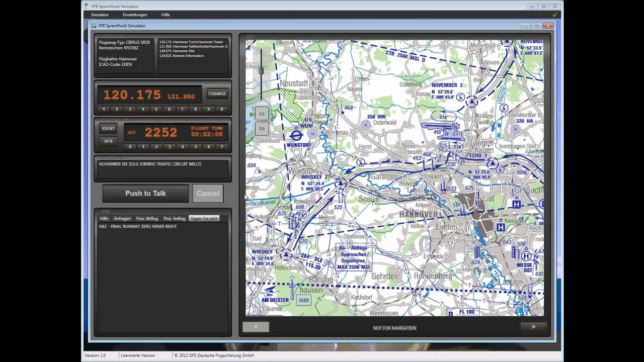
Task: Click the speech input text NOVEMBER SIX ZULU
Action: (150, 164)
